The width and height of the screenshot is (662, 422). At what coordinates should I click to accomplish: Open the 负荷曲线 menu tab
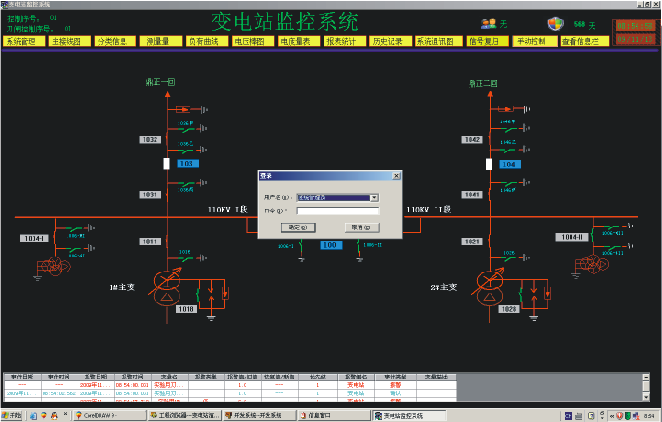[x=208, y=42]
